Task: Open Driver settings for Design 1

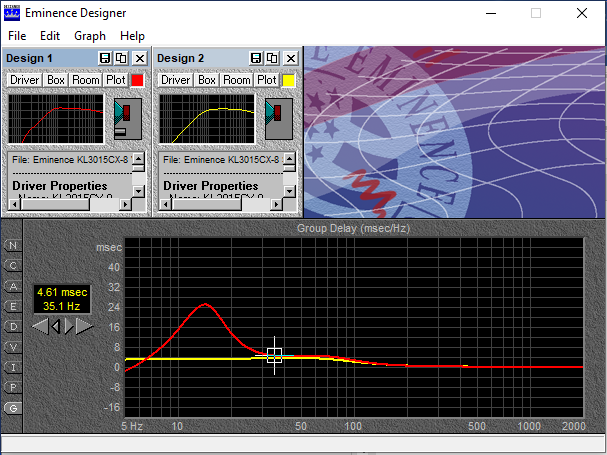Action: (x=25, y=80)
